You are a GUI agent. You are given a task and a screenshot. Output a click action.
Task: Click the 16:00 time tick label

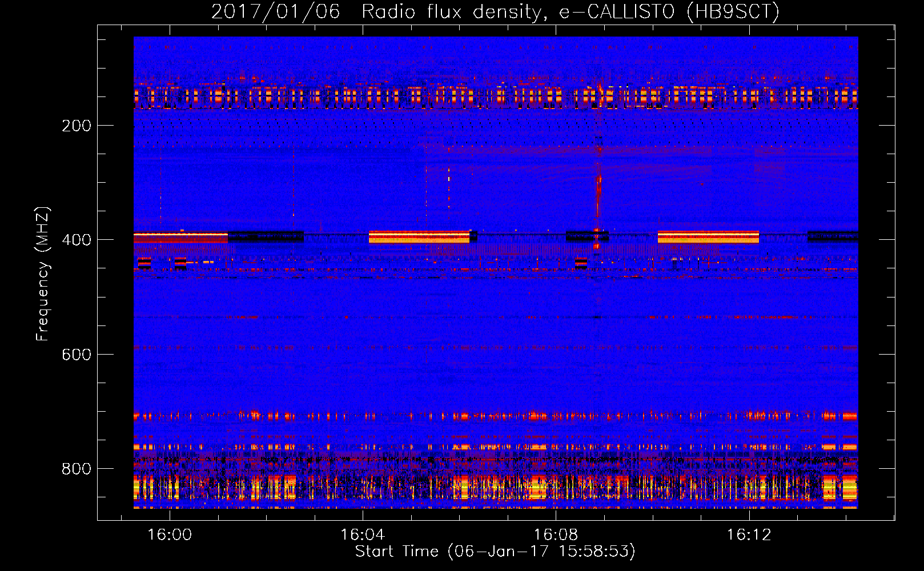tap(170, 535)
